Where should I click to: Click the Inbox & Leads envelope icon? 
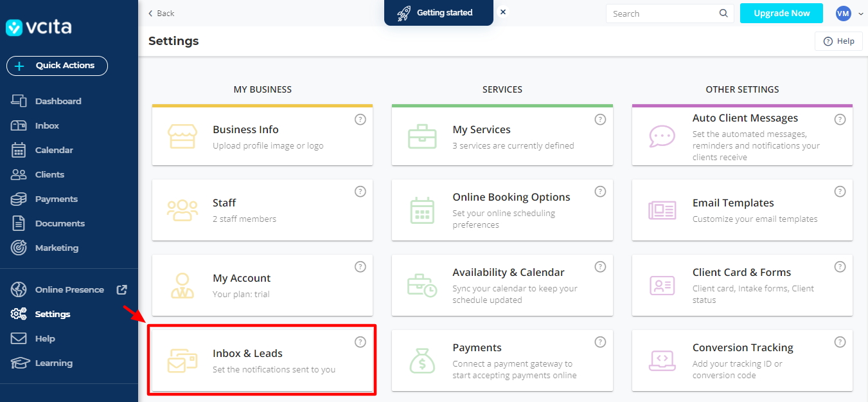(x=182, y=361)
